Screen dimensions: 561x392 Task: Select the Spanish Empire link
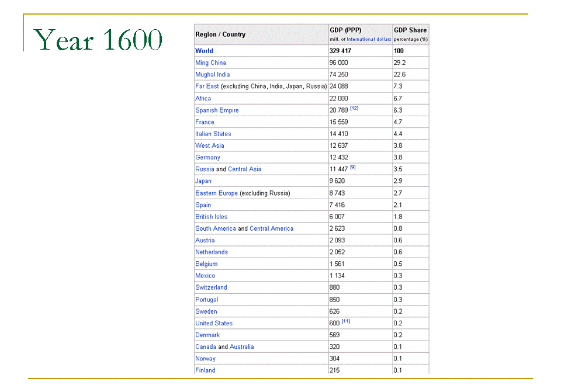point(217,110)
